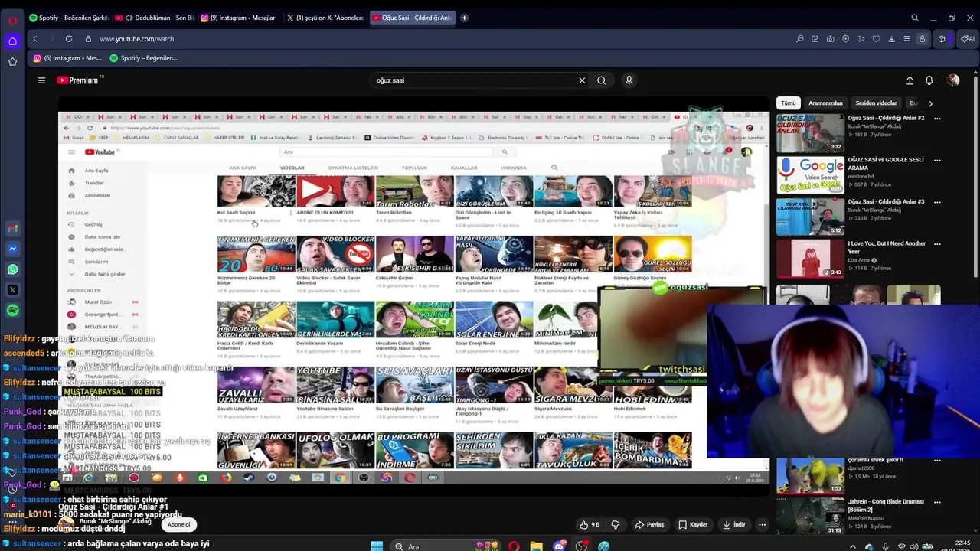Switch to the X şeşü tab
Screen dimensions: 980x551
click(326, 18)
